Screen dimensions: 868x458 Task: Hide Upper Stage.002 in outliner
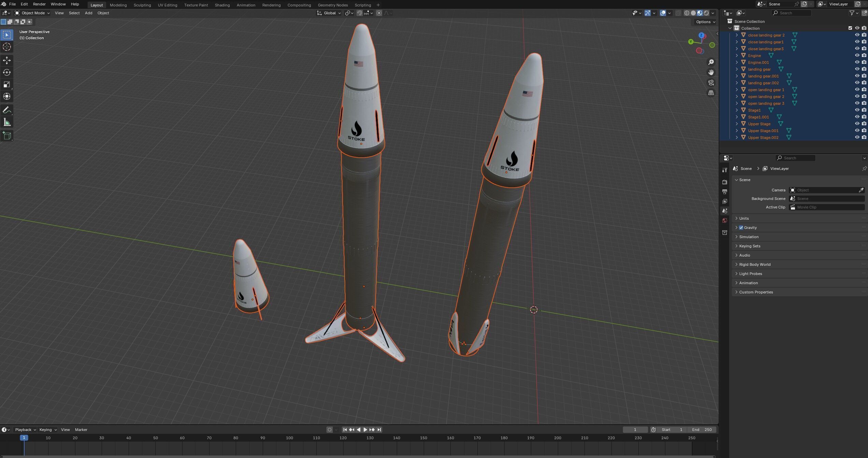(x=857, y=137)
